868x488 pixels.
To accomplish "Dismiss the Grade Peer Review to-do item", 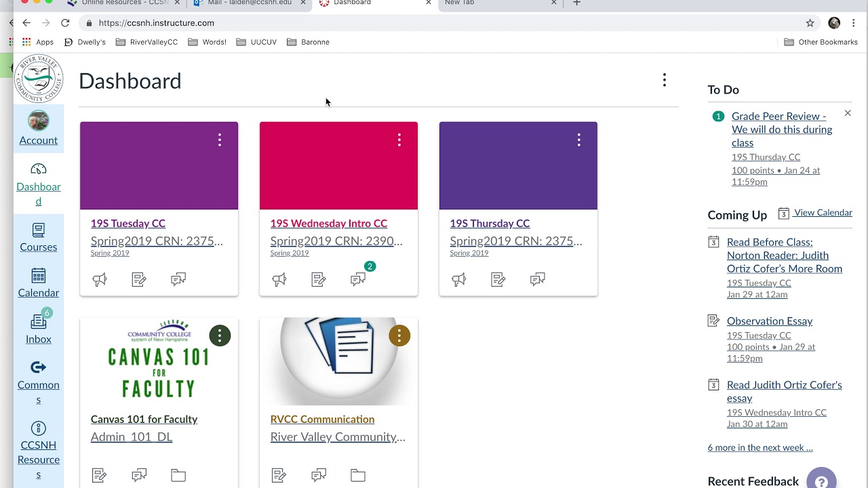I will pyautogui.click(x=848, y=113).
